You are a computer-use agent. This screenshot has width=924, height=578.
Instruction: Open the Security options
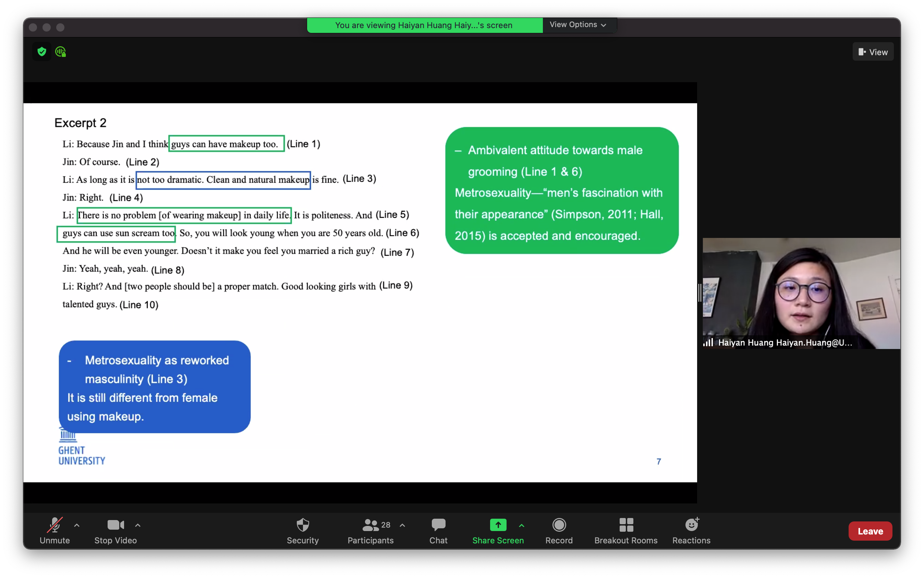click(303, 531)
